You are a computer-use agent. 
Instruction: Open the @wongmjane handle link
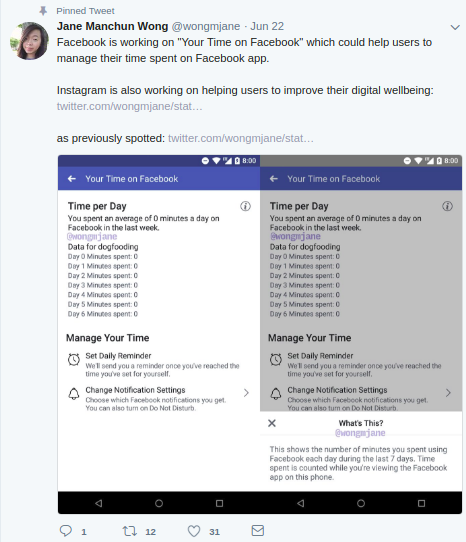pos(206,26)
